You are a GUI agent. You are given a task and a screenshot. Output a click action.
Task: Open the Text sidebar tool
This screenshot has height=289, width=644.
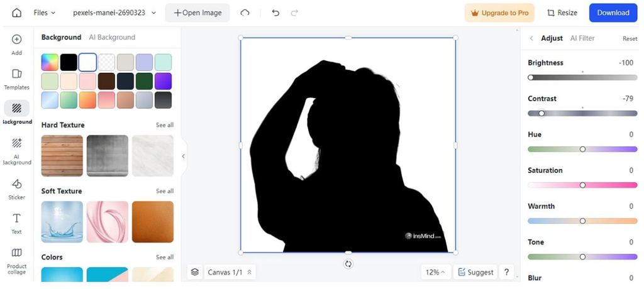16,224
